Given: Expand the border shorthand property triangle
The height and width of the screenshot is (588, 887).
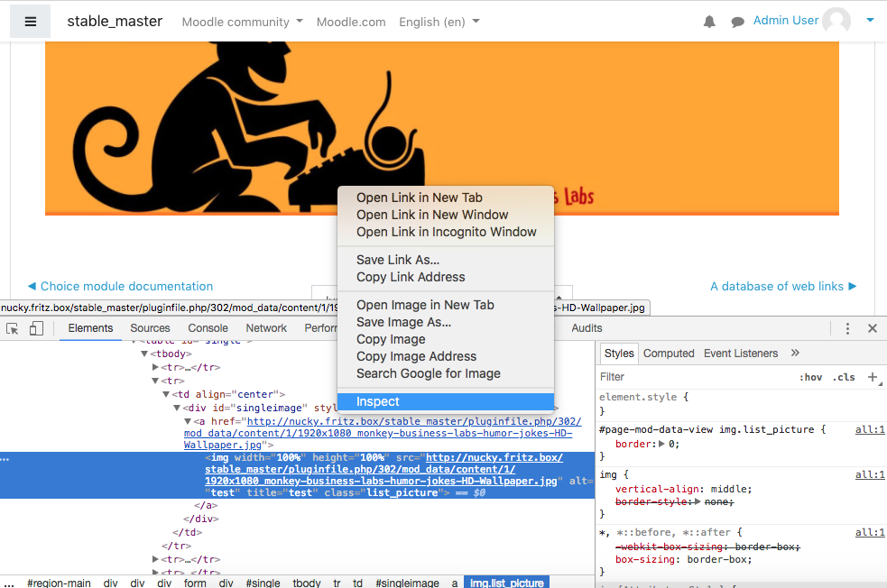Looking at the screenshot, I should click(661, 444).
